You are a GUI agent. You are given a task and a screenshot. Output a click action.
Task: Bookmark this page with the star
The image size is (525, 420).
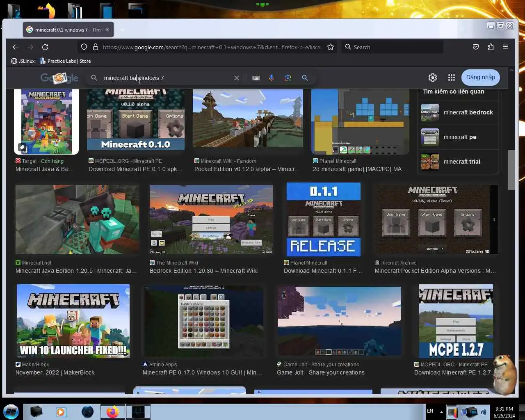(x=331, y=47)
